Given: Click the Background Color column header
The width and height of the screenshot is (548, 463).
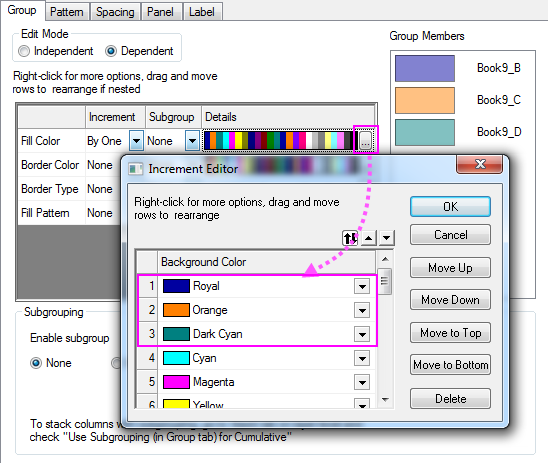Looking at the screenshot, I should (x=266, y=262).
